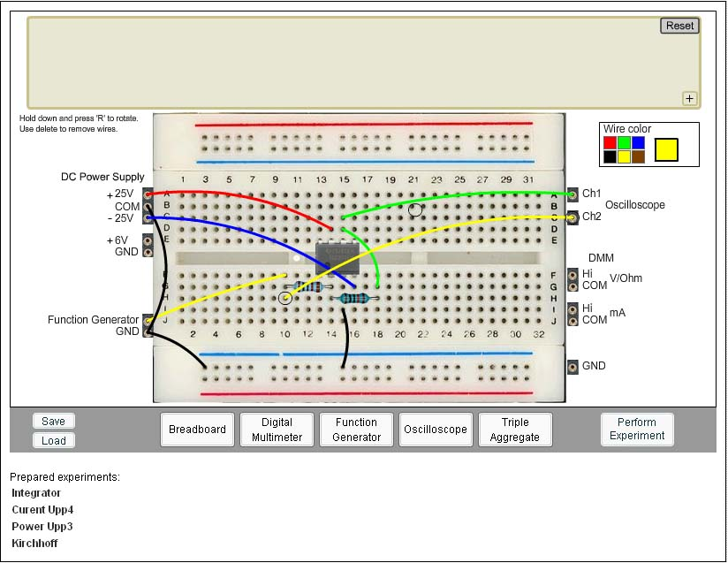
Task: Load the Integrator prepared experiment
Action: pyautogui.click(x=36, y=493)
